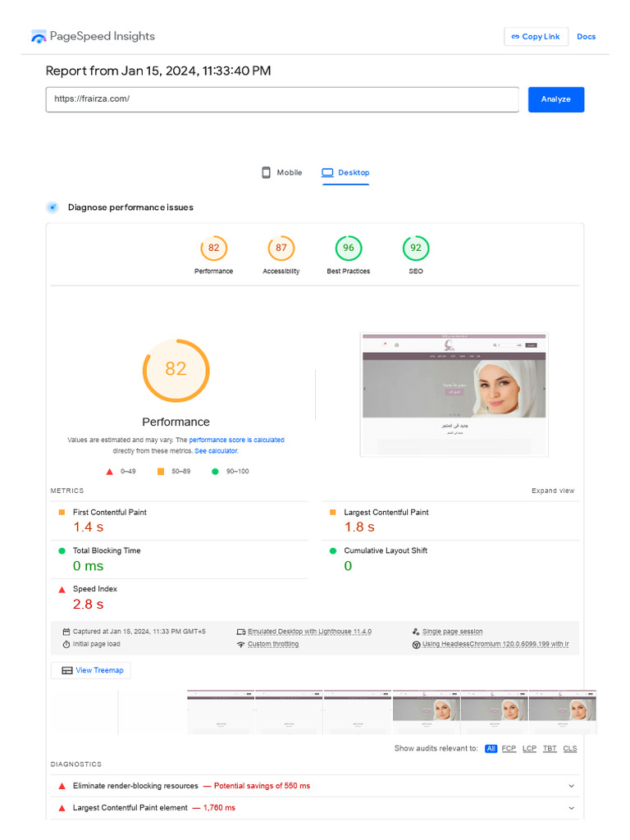Click the Emulated Desktop with Lighthouse text

pyautogui.click(x=309, y=632)
